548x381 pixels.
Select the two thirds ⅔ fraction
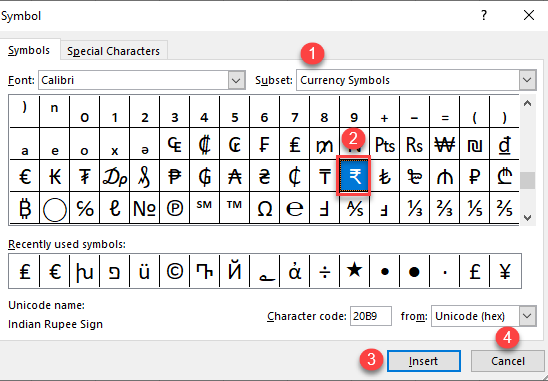coord(445,208)
